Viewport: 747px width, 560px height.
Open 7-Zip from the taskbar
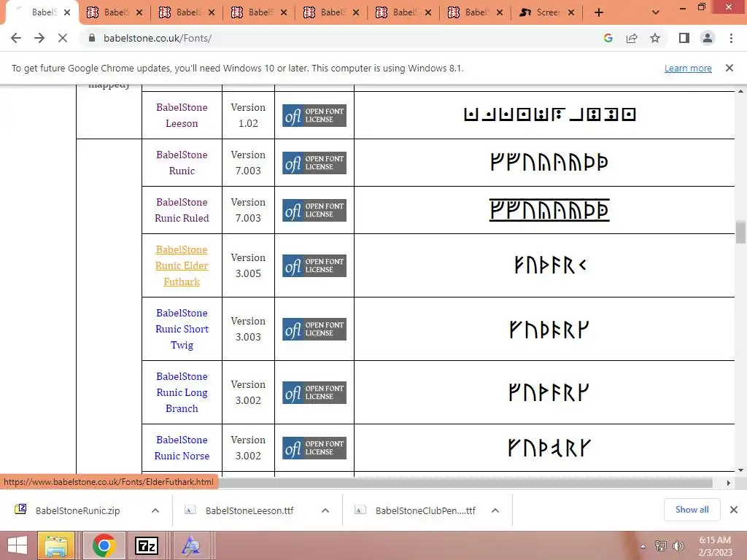(x=146, y=545)
